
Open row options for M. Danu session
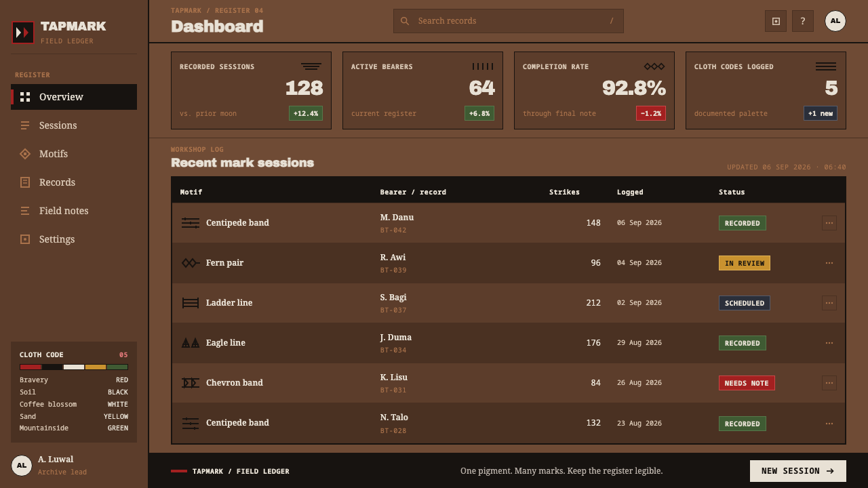click(829, 223)
